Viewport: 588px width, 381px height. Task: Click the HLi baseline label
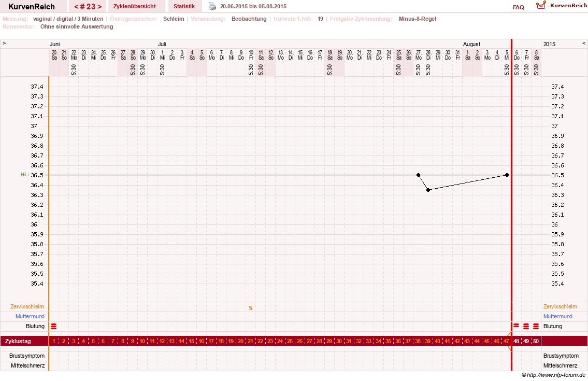[25, 175]
